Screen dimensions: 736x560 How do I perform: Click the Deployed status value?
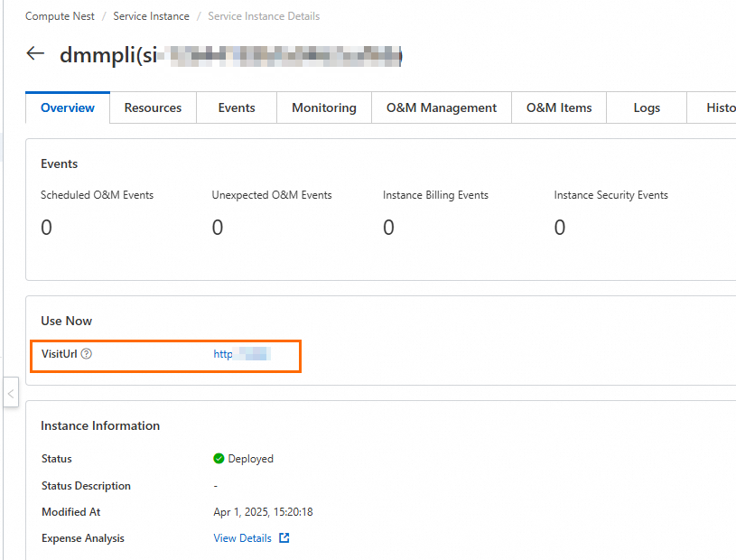tap(251, 459)
